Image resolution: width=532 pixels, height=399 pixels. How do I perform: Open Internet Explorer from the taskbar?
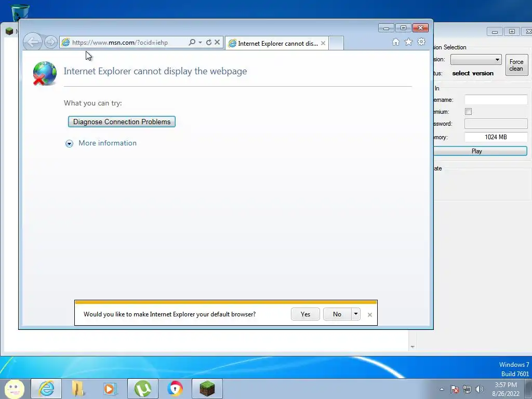tap(46, 389)
